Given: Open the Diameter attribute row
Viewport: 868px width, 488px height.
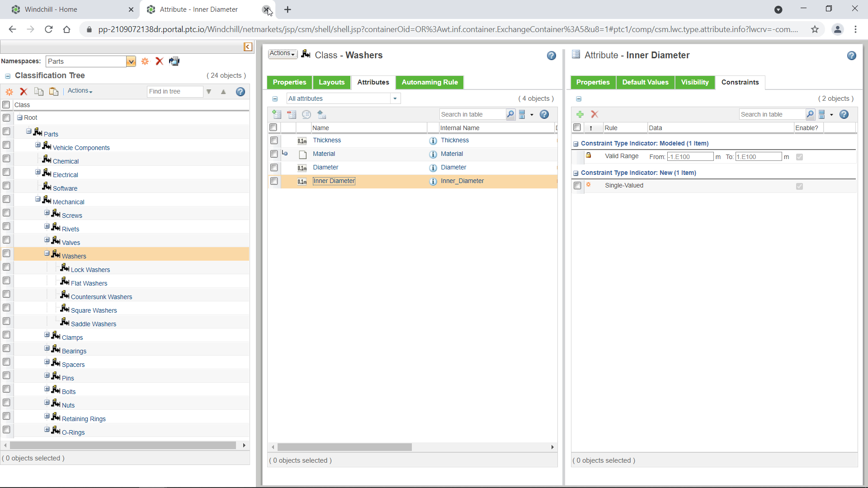Looking at the screenshot, I should [x=325, y=168].
